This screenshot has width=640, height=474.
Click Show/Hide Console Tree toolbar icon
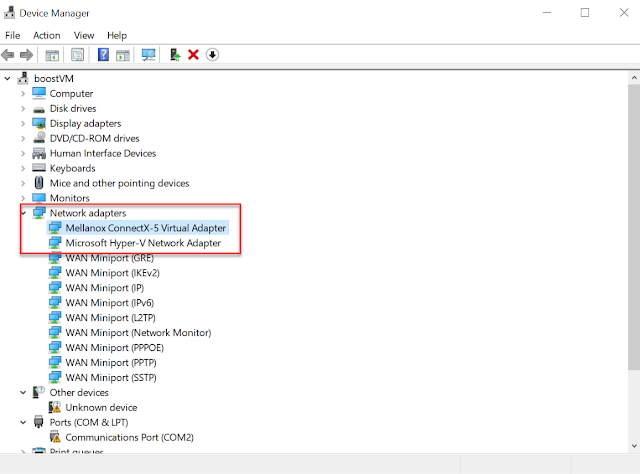tap(52, 55)
